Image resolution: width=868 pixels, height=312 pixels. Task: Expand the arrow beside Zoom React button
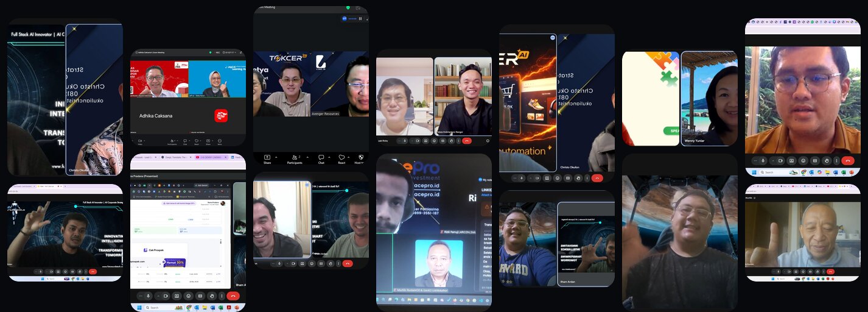tap(349, 157)
